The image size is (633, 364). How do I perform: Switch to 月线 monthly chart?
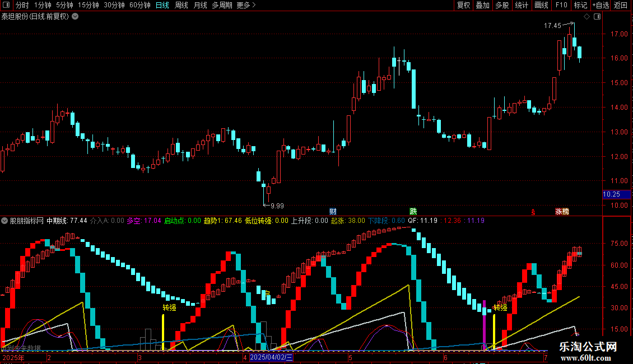(200, 5)
